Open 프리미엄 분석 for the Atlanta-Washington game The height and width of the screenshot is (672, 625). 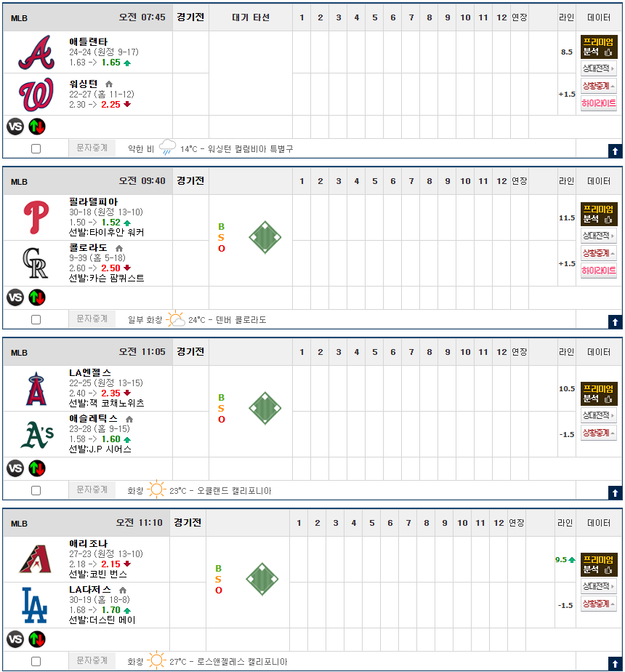coord(599,47)
